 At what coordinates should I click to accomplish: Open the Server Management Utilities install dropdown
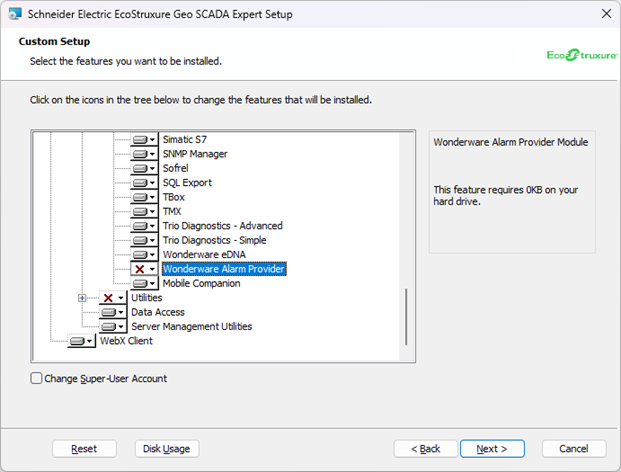point(121,327)
